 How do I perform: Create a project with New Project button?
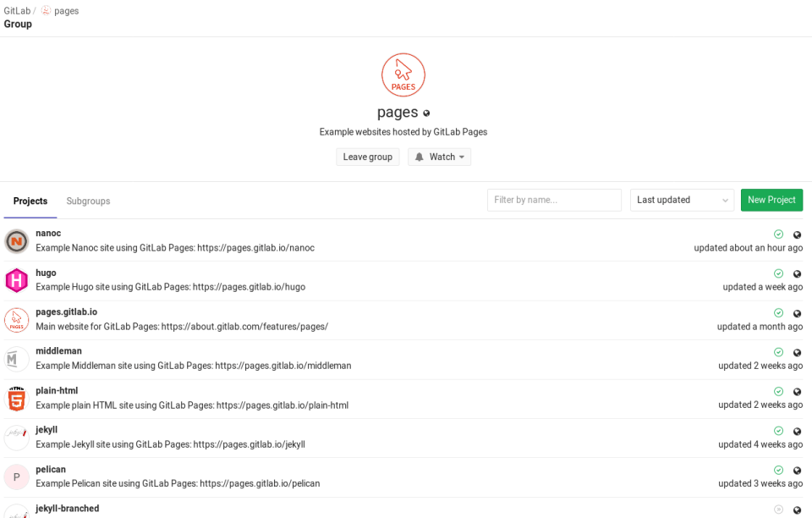tap(771, 200)
